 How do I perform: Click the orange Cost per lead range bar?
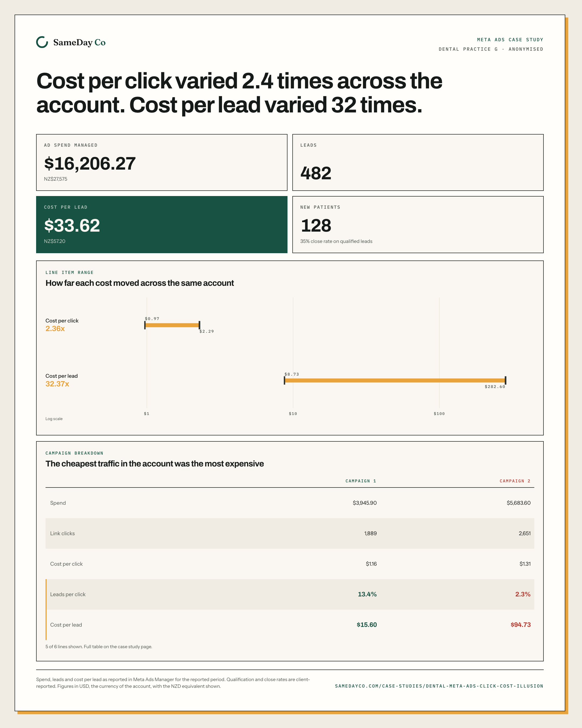coord(395,380)
